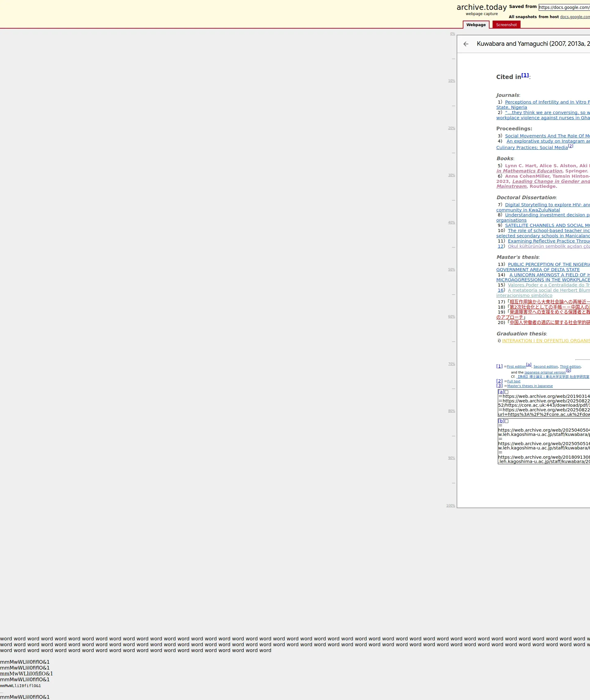Open the docs.google.com host snapshots link
This screenshot has width=590, height=700.
[x=575, y=17]
